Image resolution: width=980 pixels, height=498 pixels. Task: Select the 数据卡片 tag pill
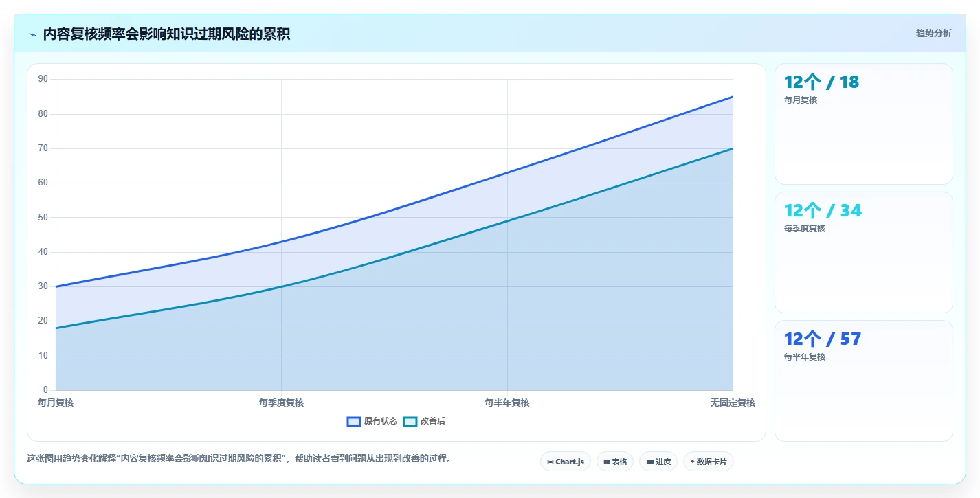tap(708, 462)
